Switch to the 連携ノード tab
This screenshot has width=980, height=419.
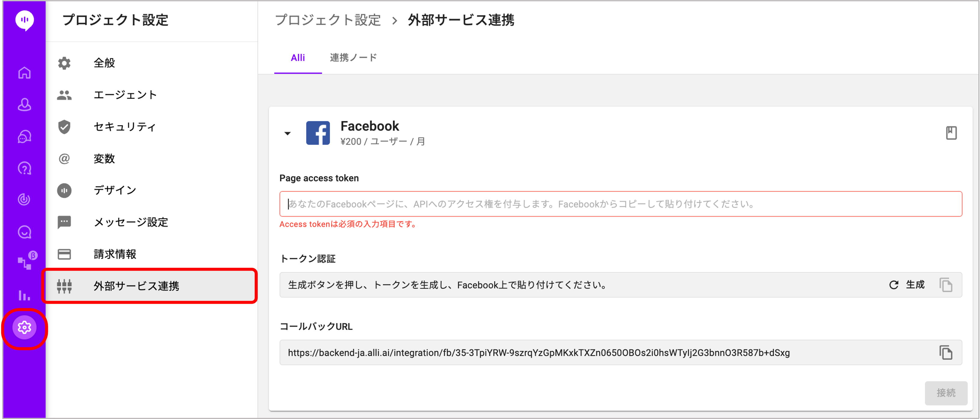353,57
